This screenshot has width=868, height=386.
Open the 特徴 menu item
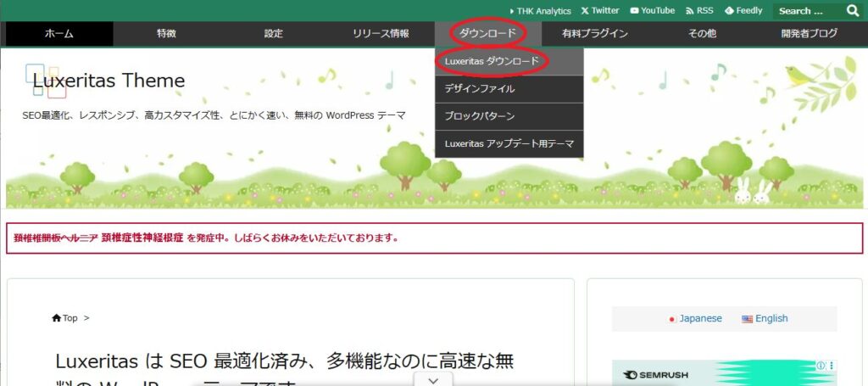coord(166,34)
